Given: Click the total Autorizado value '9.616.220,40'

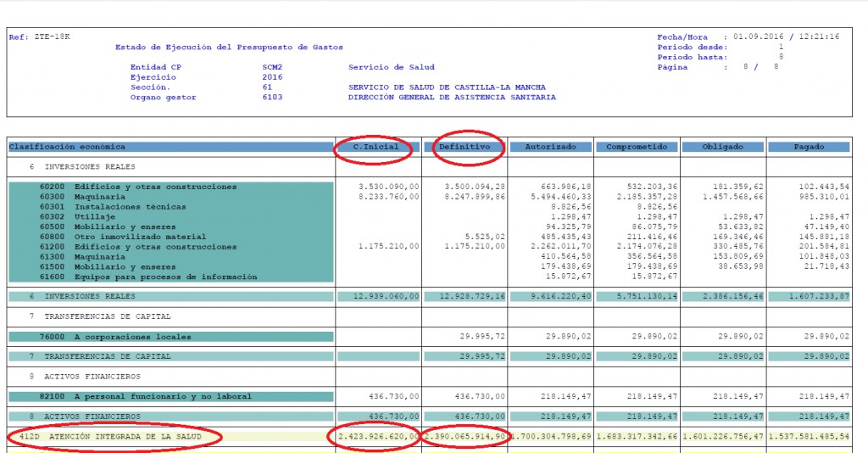Looking at the screenshot, I should (561, 296).
